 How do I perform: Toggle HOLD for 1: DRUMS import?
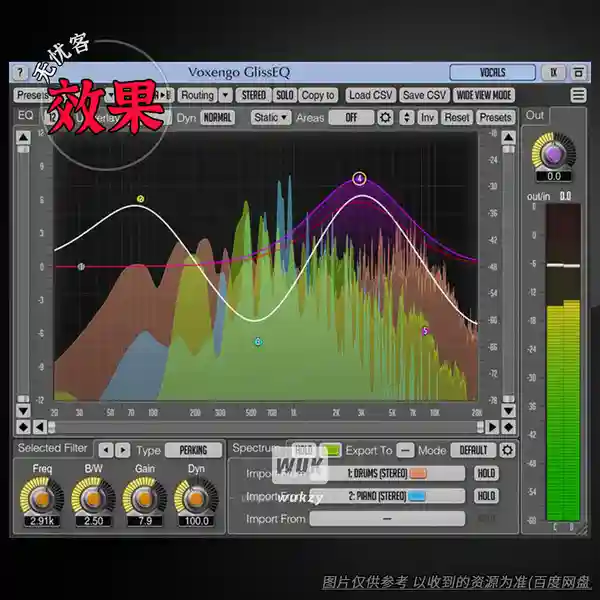[x=486, y=473]
